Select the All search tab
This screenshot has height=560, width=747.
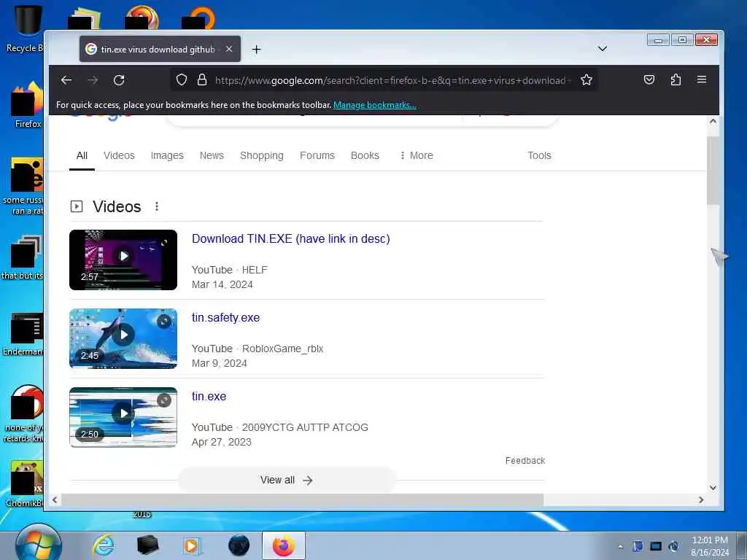(x=82, y=156)
